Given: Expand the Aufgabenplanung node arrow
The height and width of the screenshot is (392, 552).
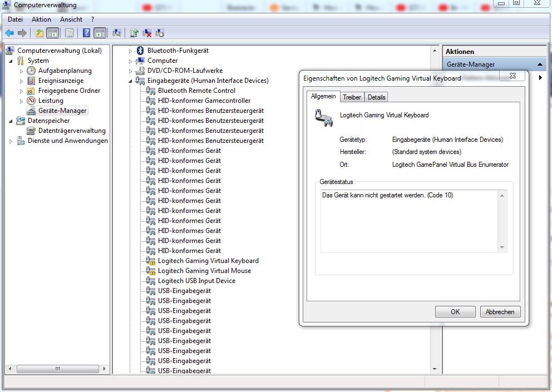Looking at the screenshot, I should pos(22,71).
